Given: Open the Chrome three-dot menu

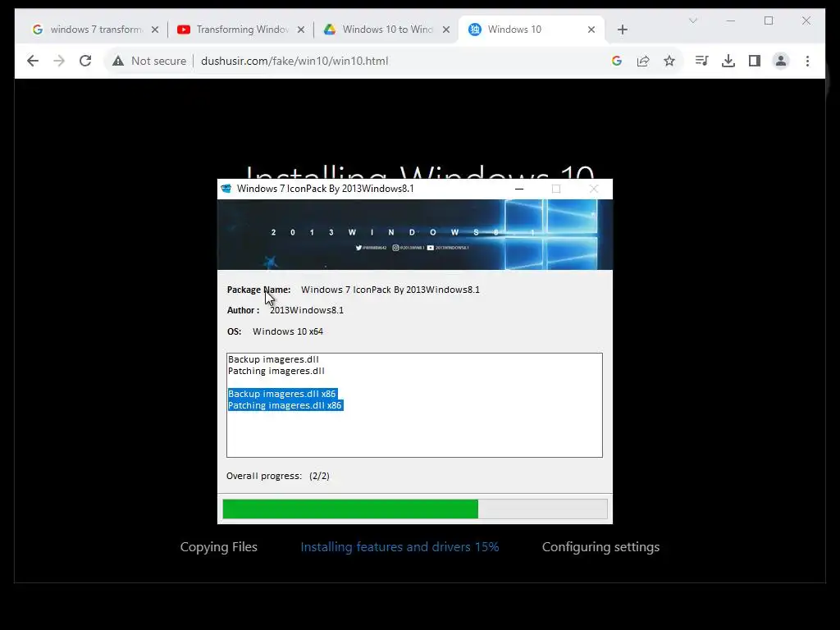Looking at the screenshot, I should [x=807, y=61].
